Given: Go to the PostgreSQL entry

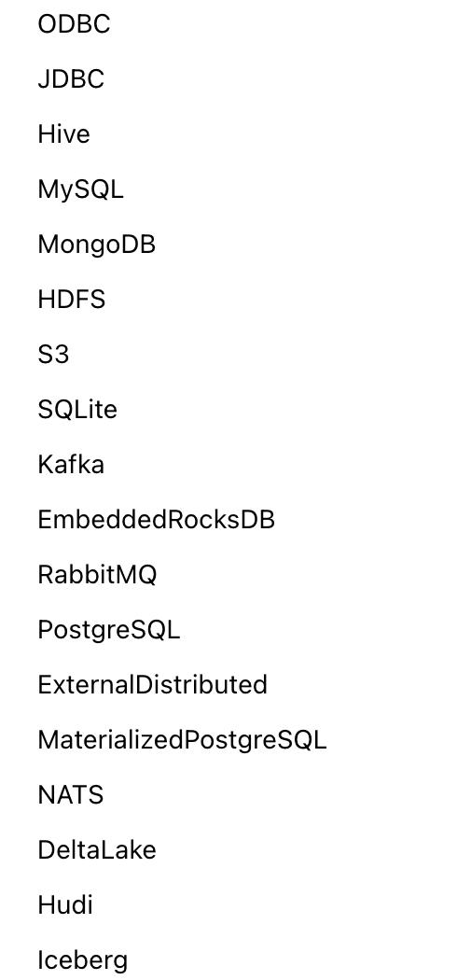Looking at the screenshot, I should coord(108,629).
